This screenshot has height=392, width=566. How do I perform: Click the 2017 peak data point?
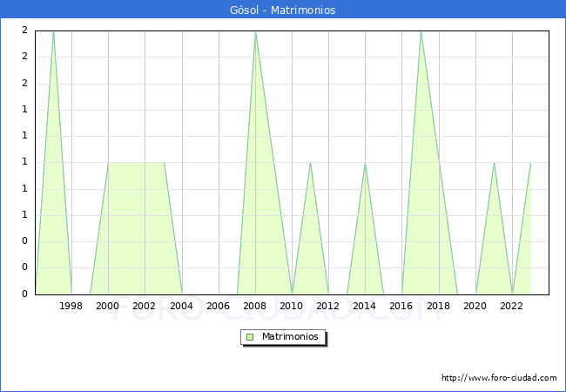(421, 31)
